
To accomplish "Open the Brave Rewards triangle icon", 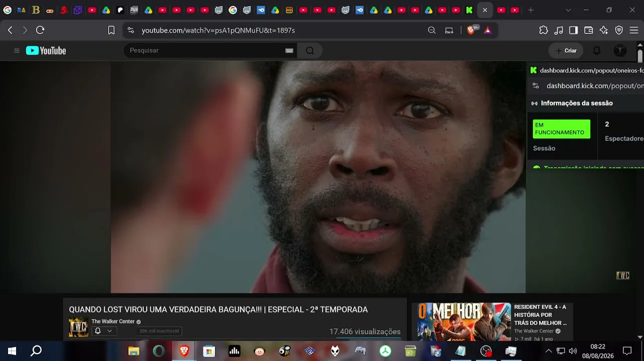I will pyautogui.click(x=487, y=30).
